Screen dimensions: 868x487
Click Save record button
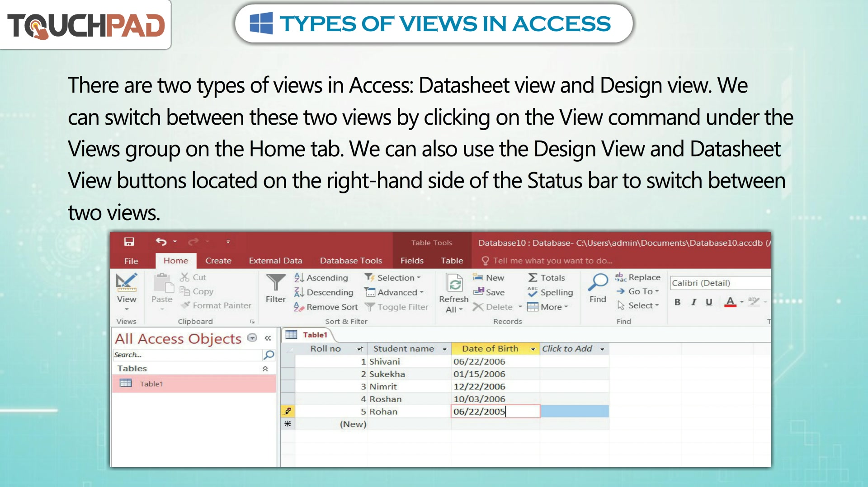point(489,292)
